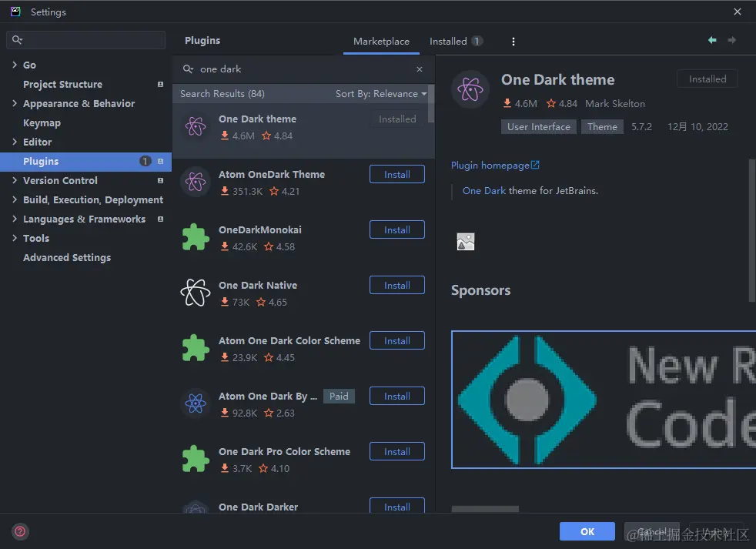The image size is (756, 549).
Task: Open the Plugin homepage link
Action: 495,166
